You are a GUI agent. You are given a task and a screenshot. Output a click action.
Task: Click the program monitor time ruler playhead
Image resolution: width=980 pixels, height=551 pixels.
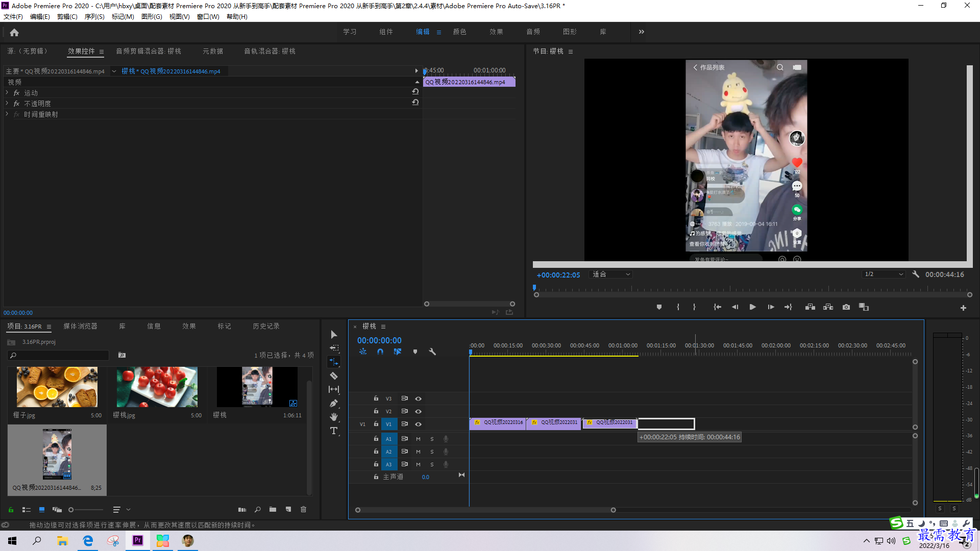tap(534, 288)
